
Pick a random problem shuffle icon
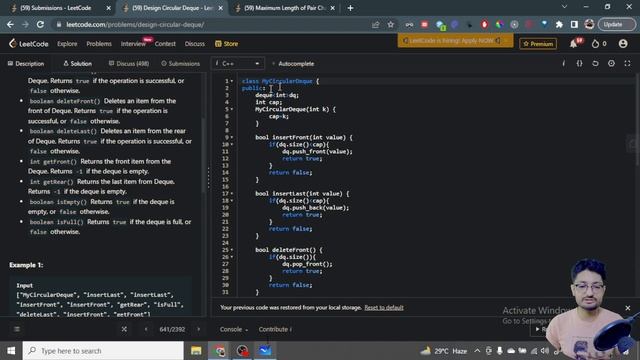pyautogui.click(x=124, y=329)
